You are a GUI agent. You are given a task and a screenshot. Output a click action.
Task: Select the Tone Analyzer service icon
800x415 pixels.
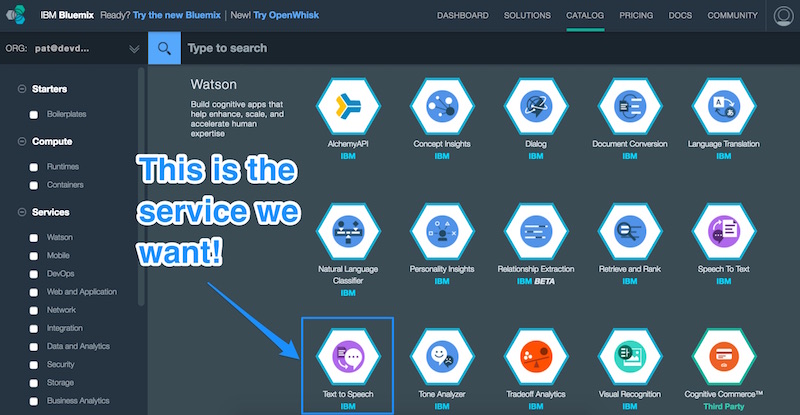click(442, 356)
